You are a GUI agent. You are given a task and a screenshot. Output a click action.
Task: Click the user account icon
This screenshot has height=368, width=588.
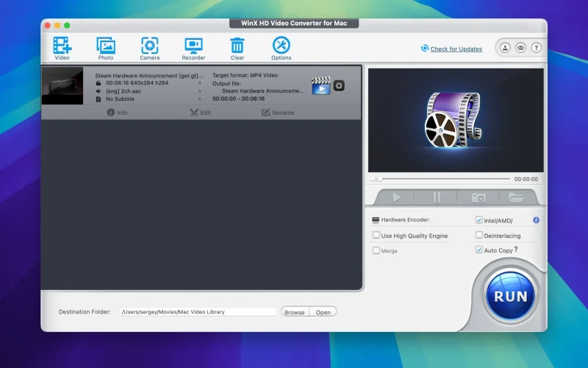coord(505,48)
